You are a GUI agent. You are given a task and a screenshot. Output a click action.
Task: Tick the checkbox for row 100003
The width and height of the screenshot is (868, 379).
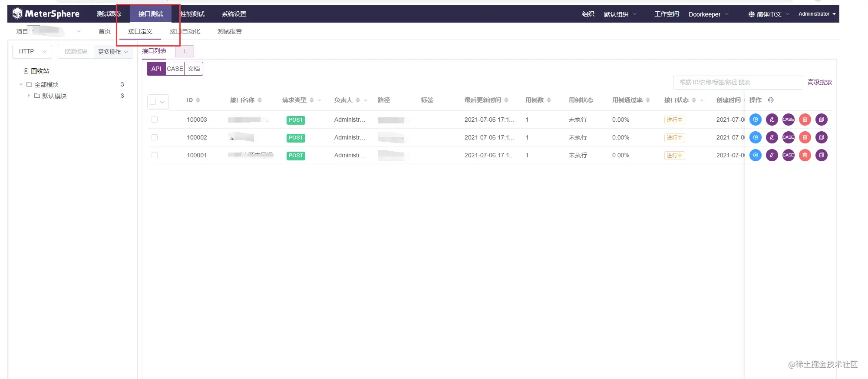[x=155, y=120]
